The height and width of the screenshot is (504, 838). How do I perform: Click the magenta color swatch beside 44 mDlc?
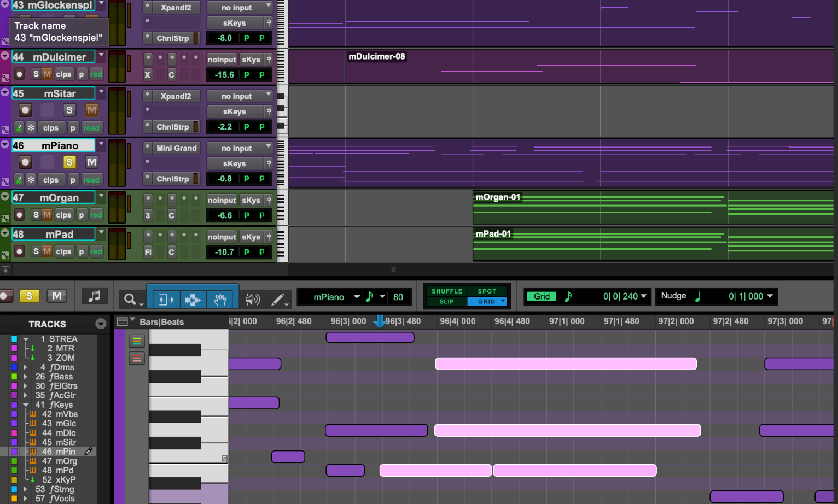15,433
